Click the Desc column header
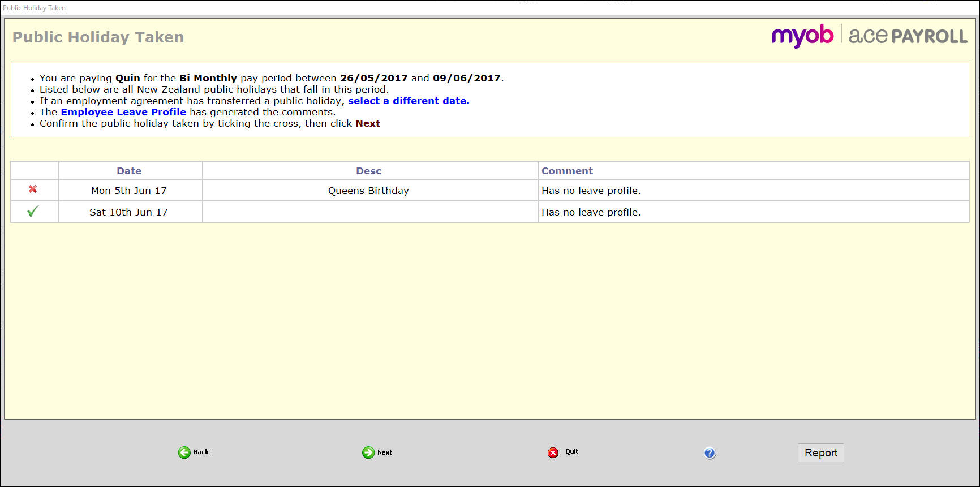 coord(369,171)
